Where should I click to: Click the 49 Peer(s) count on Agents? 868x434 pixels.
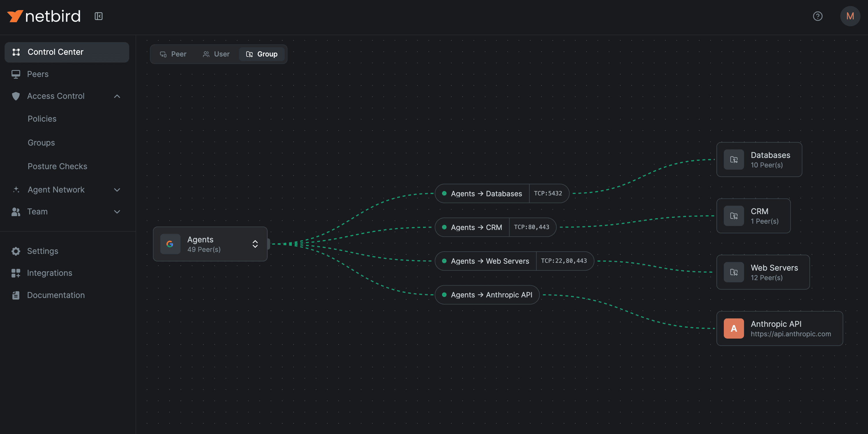tap(204, 250)
